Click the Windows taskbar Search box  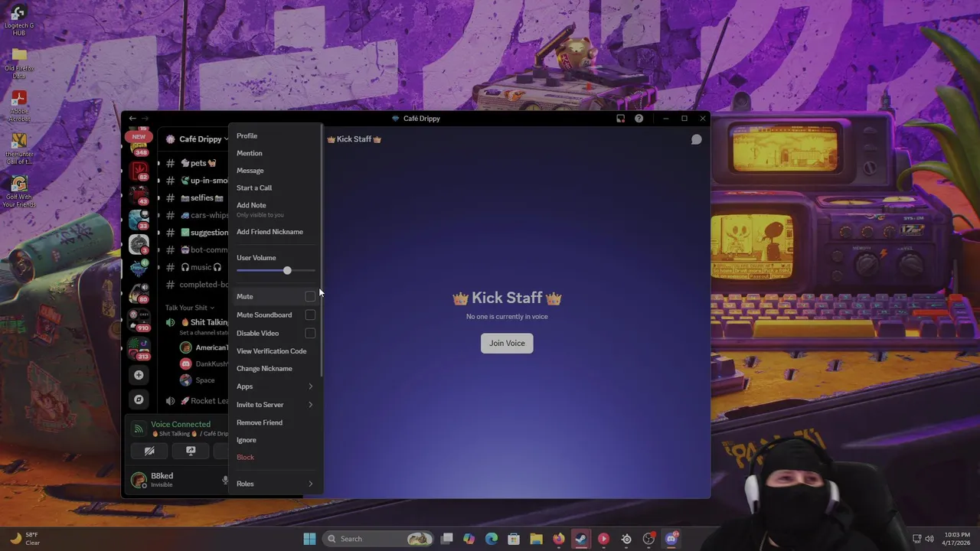click(378, 539)
